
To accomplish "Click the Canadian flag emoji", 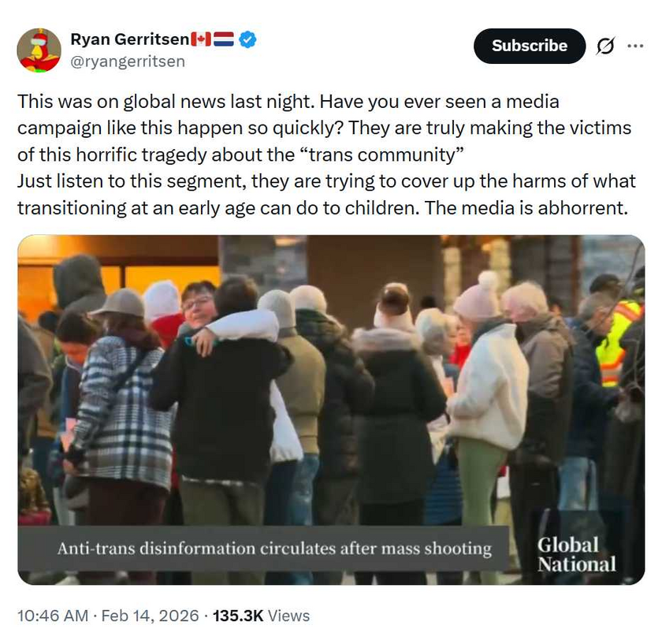I will 201,39.
